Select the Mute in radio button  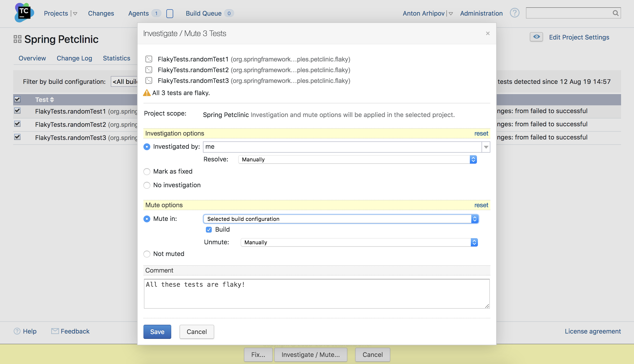[x=147, y=219]
